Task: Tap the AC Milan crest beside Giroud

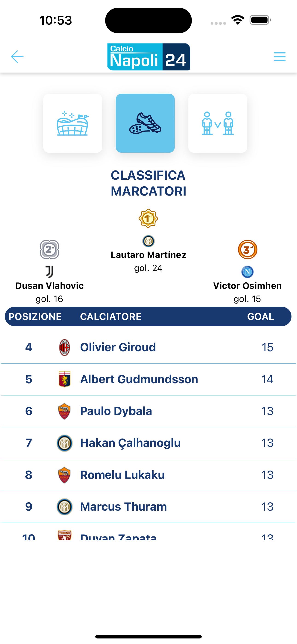Action: 64,347
